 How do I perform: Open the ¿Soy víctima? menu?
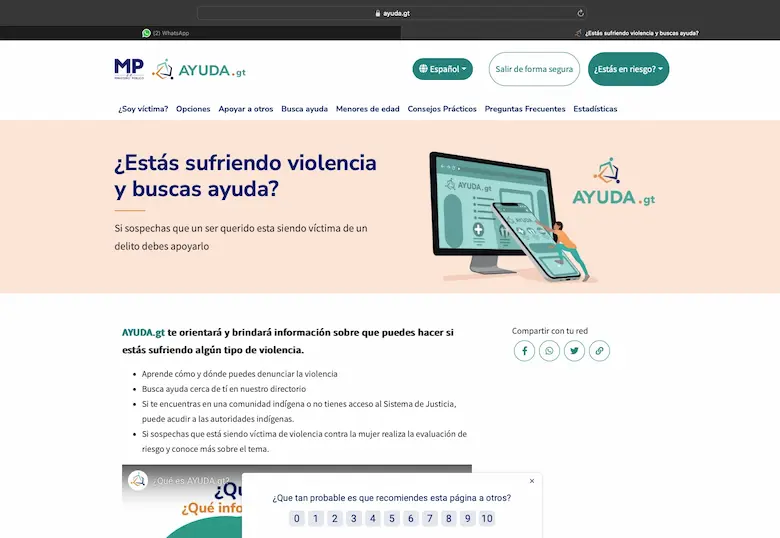(143, 109)
